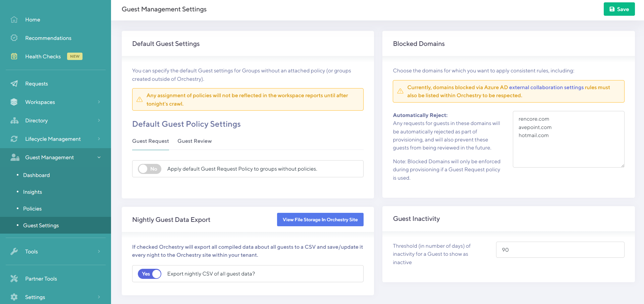
Task: Expand the Tools submenu chevron
Action: [x=99, y=252]
